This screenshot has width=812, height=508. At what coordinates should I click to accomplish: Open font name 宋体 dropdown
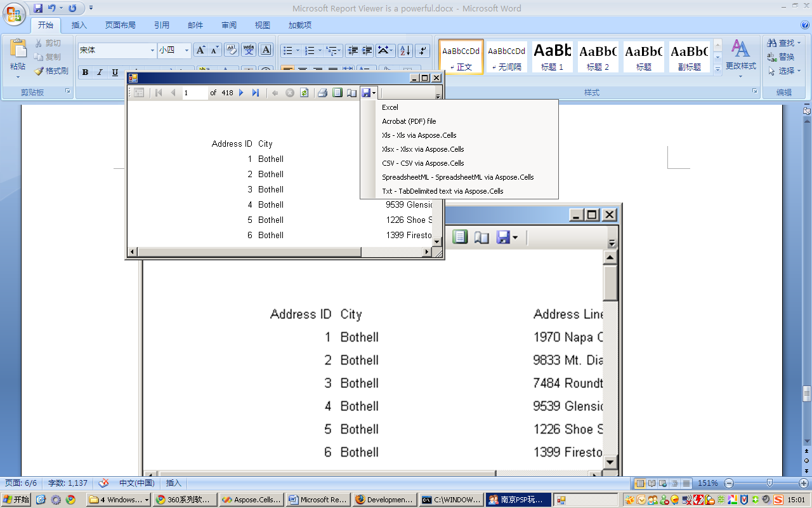pyautogui.click(x=152, y=50)
